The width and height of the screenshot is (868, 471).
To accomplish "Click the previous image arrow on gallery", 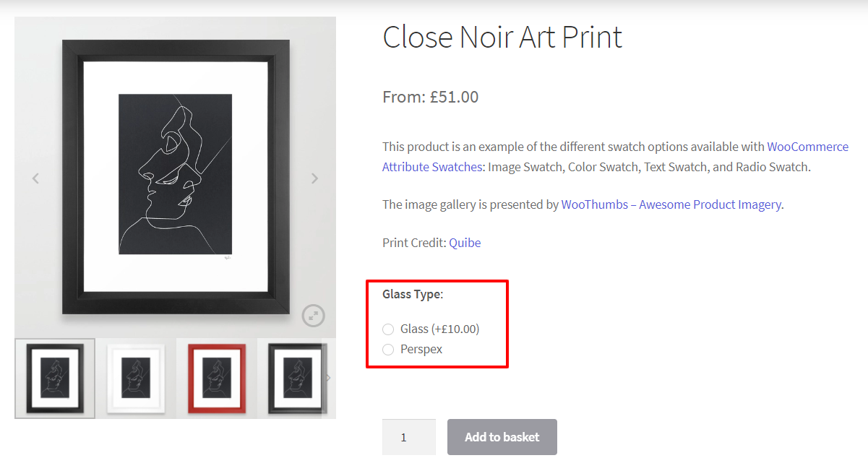I will [35, 178].
